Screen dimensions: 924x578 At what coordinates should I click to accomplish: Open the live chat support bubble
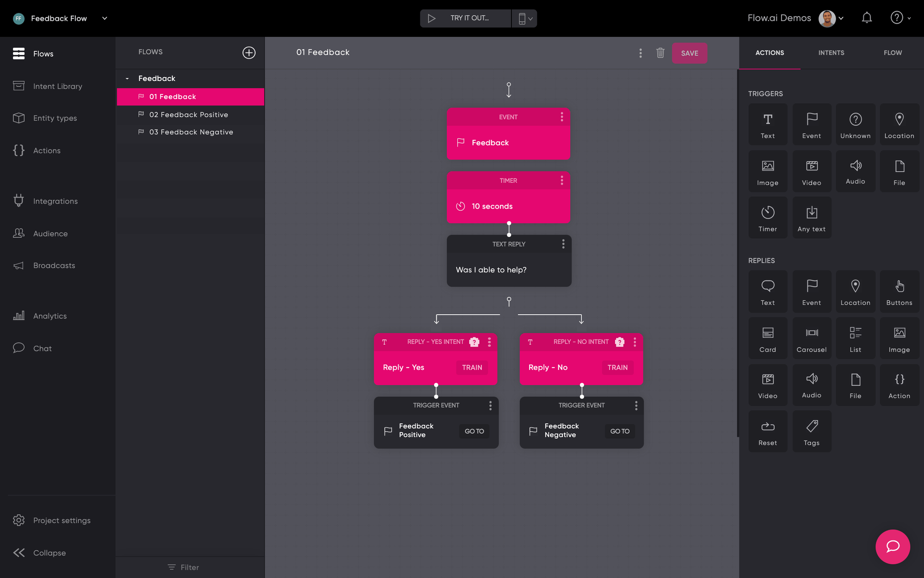[892, 547]
